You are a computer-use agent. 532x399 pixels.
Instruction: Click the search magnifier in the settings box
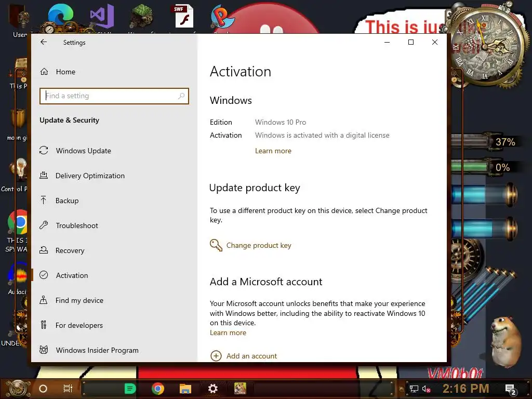pyautogui.click(x=181, y=96)
